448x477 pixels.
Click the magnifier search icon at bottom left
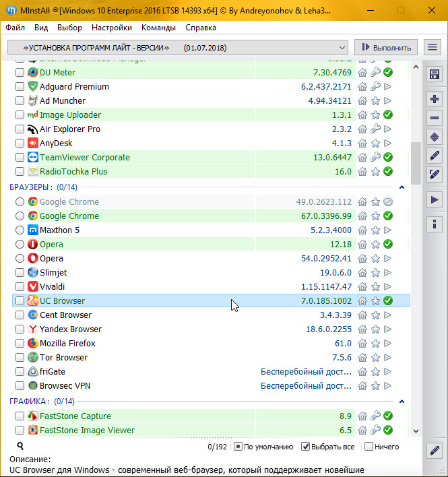[x=20, y=446]
